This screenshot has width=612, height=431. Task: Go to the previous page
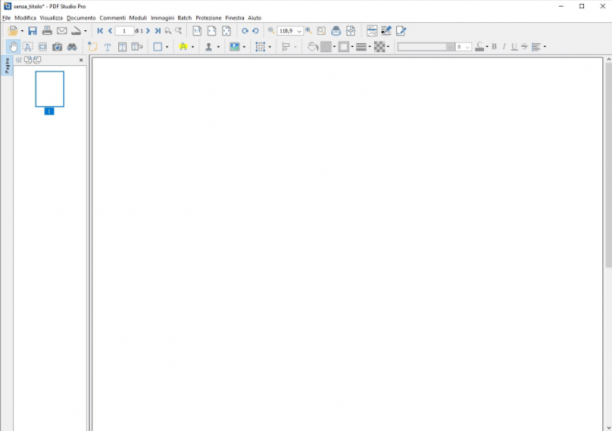point(110,31)
